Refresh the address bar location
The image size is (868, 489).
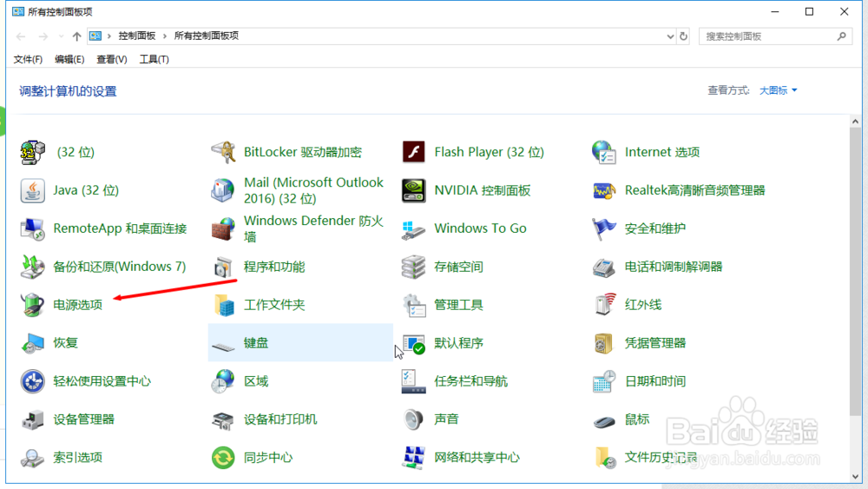(684, 36)
